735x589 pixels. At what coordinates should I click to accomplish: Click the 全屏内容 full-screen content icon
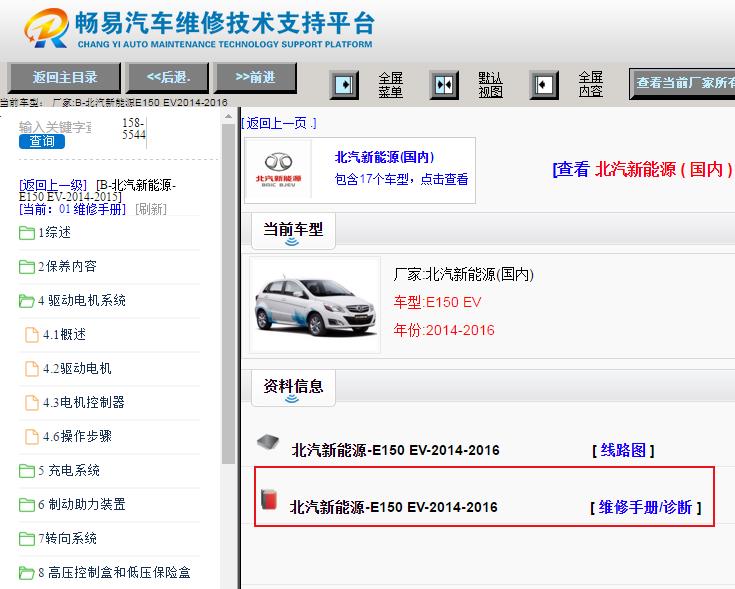click(x=544, y=85)
